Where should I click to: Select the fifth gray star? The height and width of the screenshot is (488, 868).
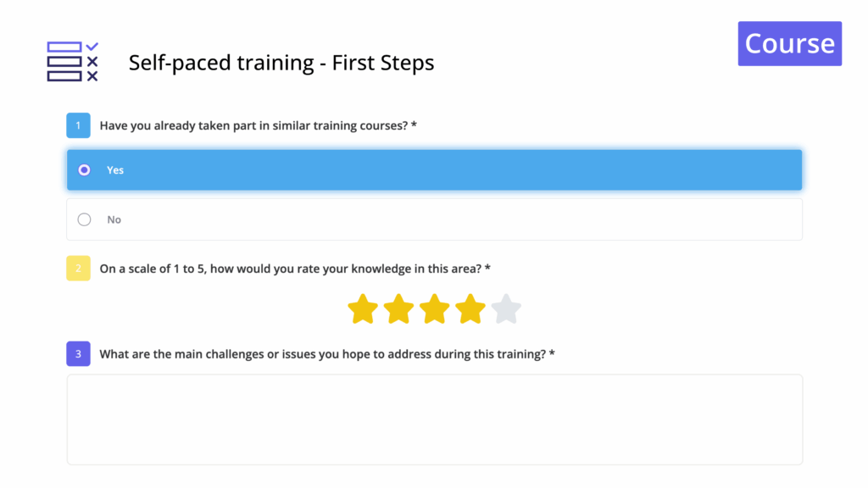point(505,309)
